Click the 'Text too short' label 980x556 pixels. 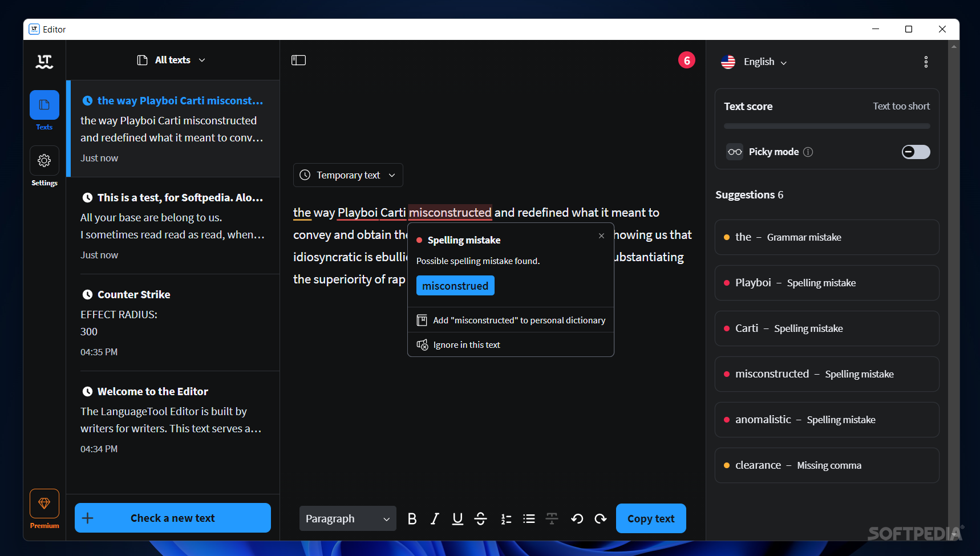901,106
